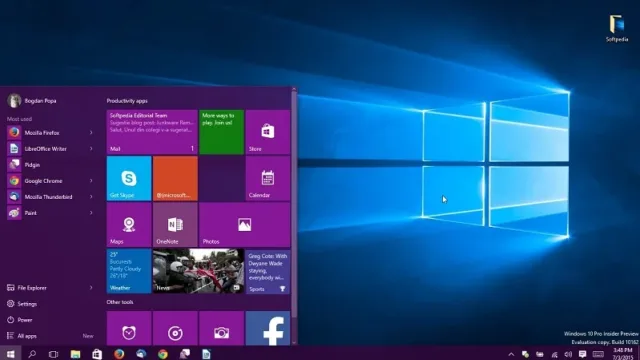
Task: Show hidden tray icons chevron
Action: click(511, 354)
